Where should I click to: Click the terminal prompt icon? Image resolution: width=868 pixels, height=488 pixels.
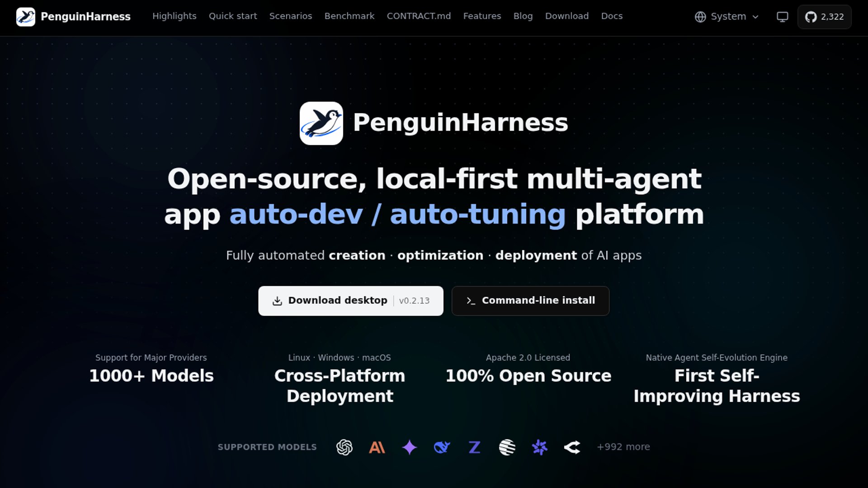pyautogui.click(x=471, y=301)
